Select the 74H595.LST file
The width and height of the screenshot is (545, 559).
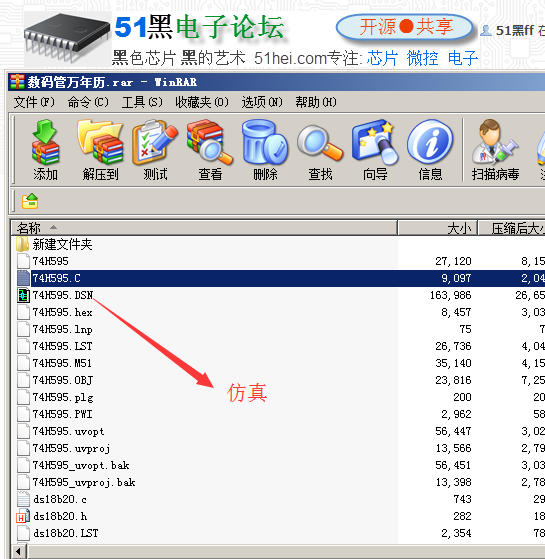62,346
